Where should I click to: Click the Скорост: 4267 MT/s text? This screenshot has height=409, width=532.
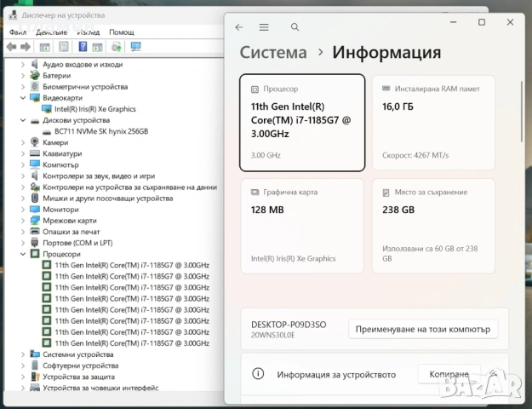click(x=415, y=156)
